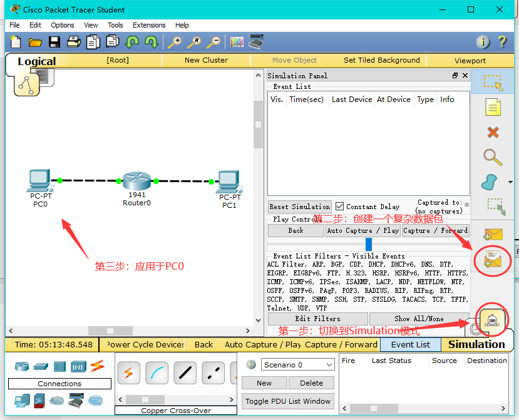
Task: Add a Simple PDU envelope
Action: [493, 234]
